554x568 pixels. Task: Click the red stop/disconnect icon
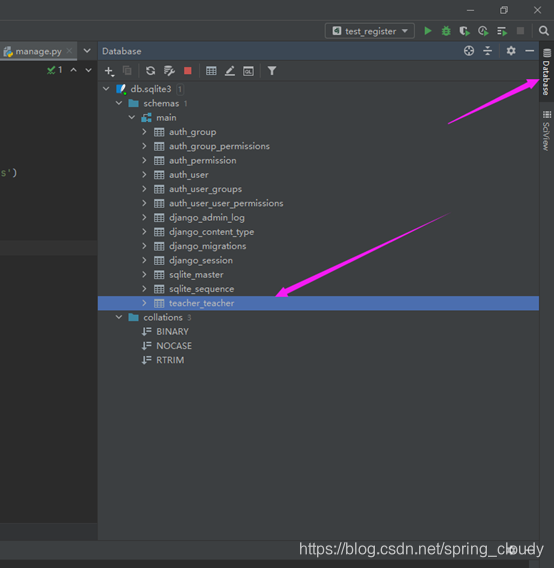tap(187, 71)
